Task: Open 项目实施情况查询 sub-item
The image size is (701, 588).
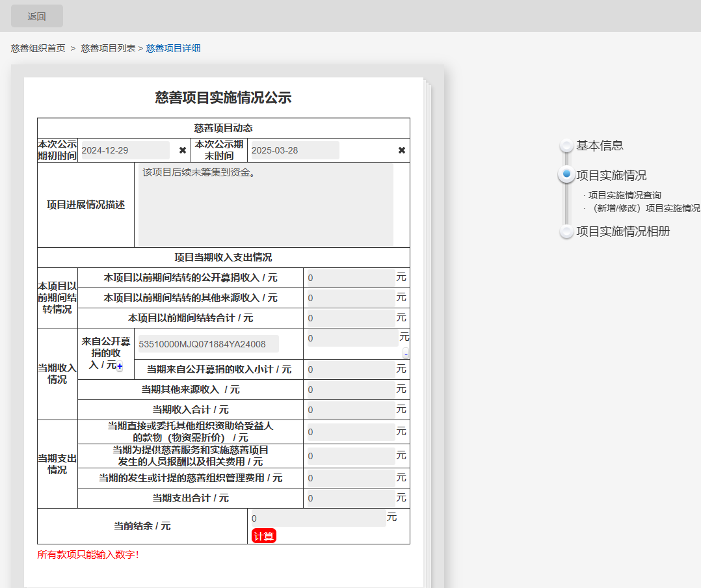Action: click(624, 195)
